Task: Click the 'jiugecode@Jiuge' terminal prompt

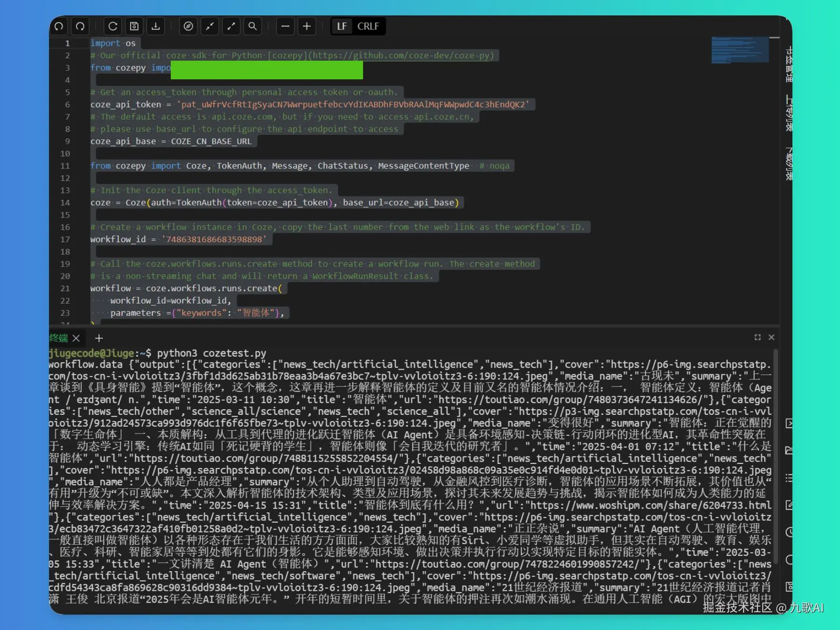Action: click(x=91, y=353)
